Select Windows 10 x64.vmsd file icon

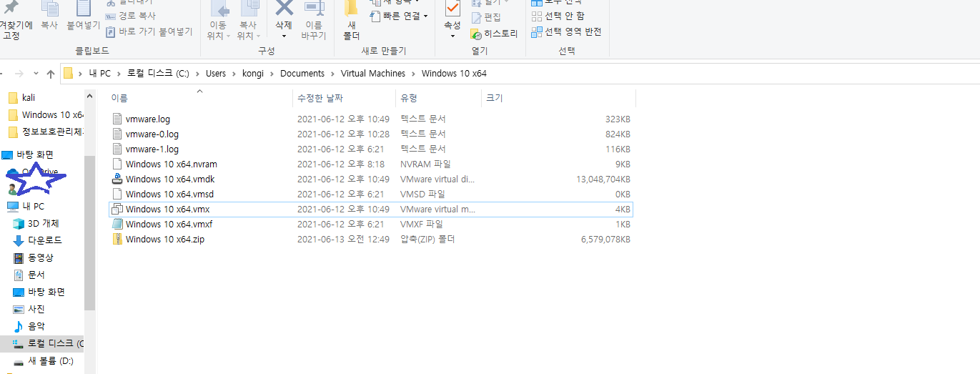(x=117, y=194)
